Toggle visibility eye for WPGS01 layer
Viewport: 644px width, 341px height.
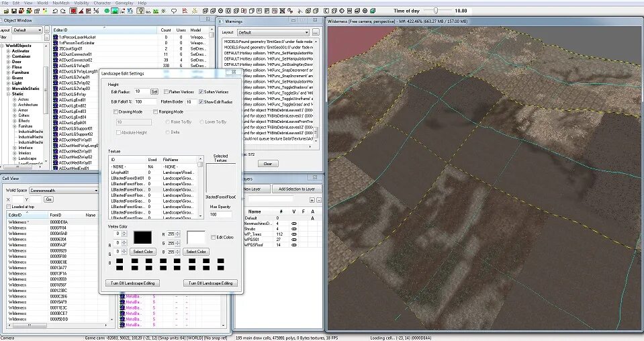[x=294, y=239]
